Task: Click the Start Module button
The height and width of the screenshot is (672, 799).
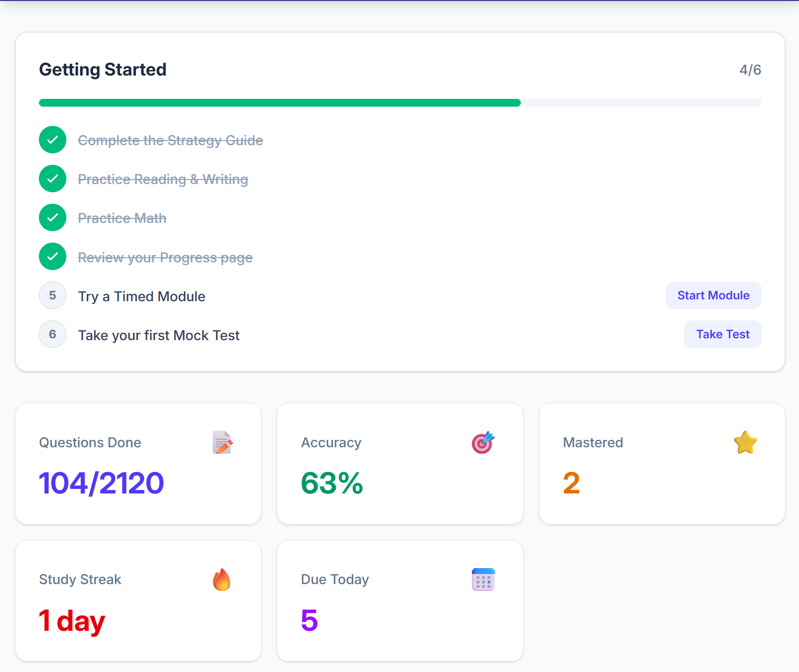Action: (713, 295)
